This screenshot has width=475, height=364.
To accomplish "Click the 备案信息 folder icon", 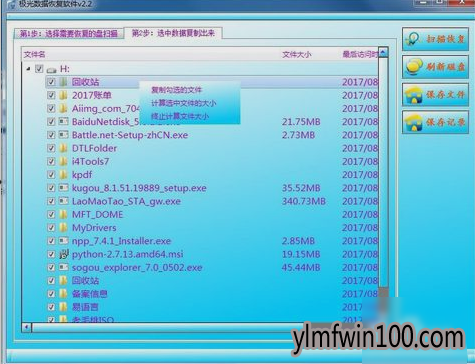I will pos(63,294).
